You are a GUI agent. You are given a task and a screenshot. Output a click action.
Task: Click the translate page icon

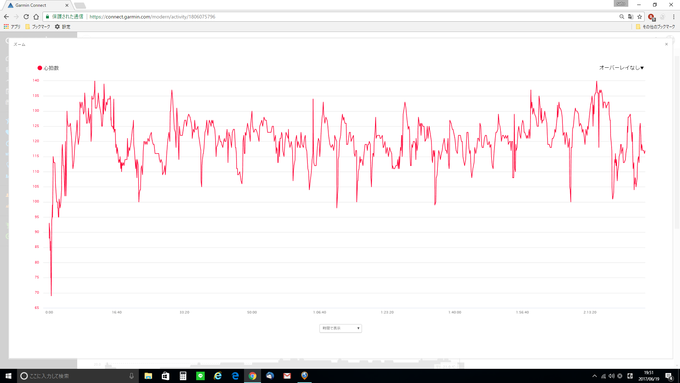tap(631, 16)
